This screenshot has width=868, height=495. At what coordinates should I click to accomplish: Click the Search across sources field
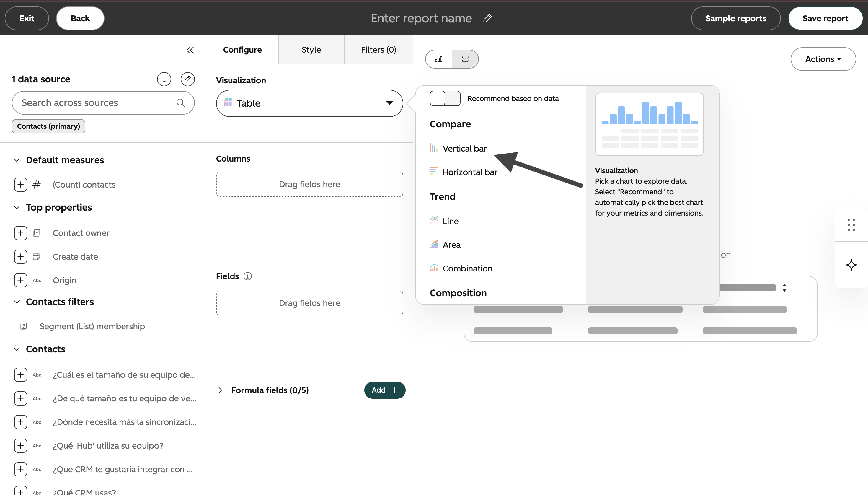(103, 103)
